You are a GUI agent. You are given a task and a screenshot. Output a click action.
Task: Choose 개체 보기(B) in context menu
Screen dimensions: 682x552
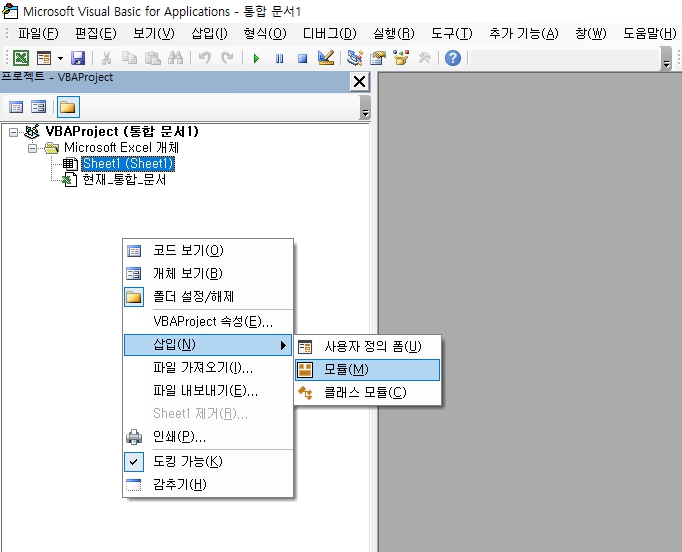208,274
